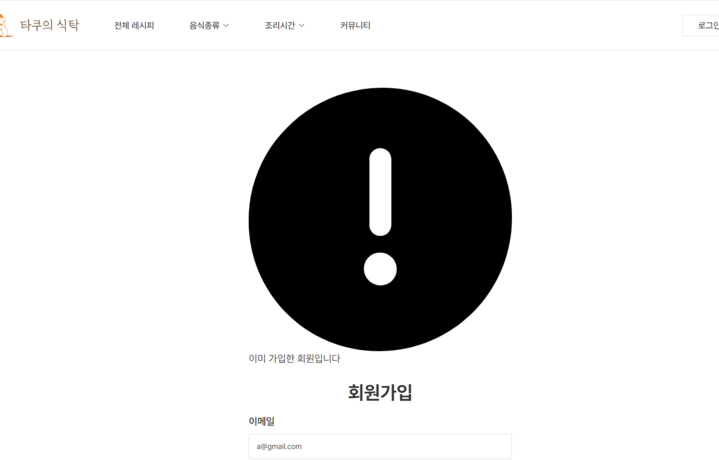Open the 음식종류 menu label
The width and height of the screenshot is (719, 460).
pyautogui.click(x=205, y=26)
